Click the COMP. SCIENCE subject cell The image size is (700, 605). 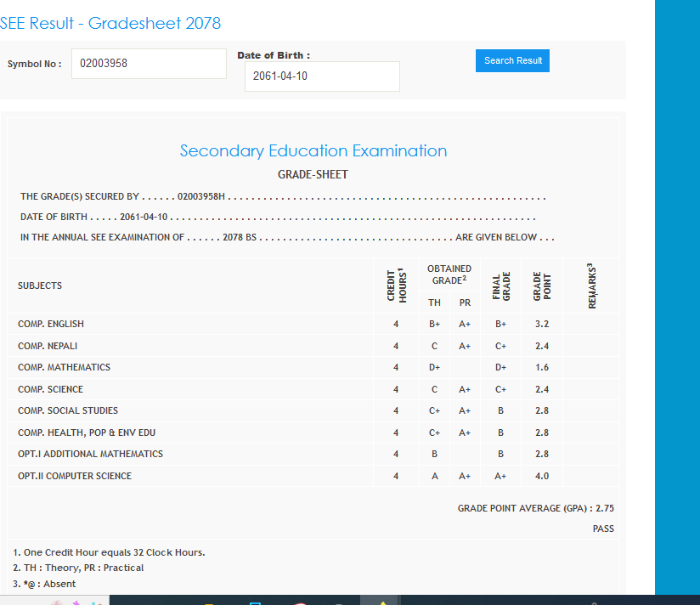[50, 389]
